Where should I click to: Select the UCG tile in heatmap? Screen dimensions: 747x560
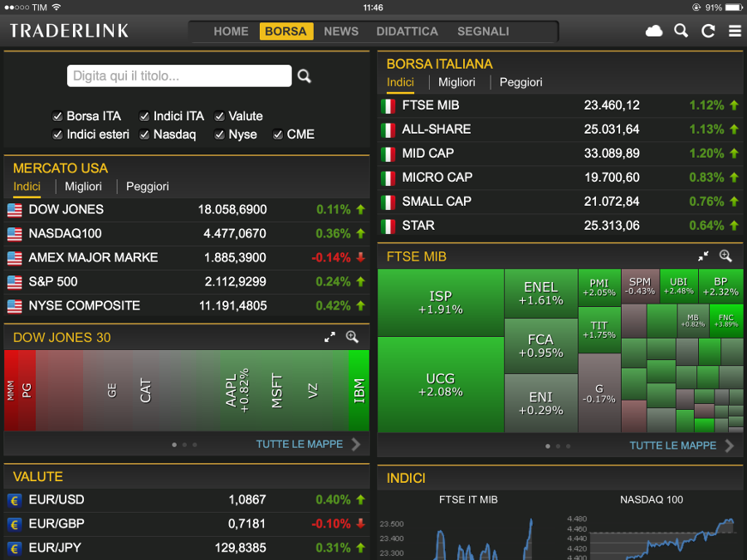click(441, 385)
